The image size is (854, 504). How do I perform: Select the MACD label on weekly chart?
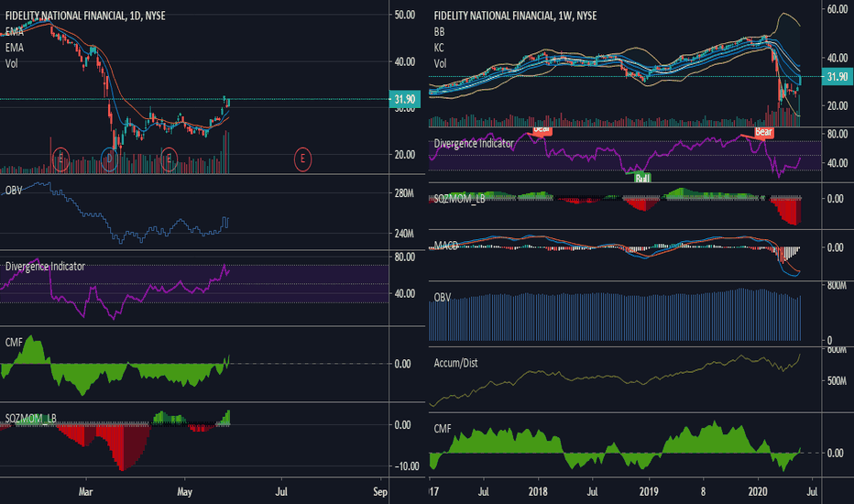[446, 246]
